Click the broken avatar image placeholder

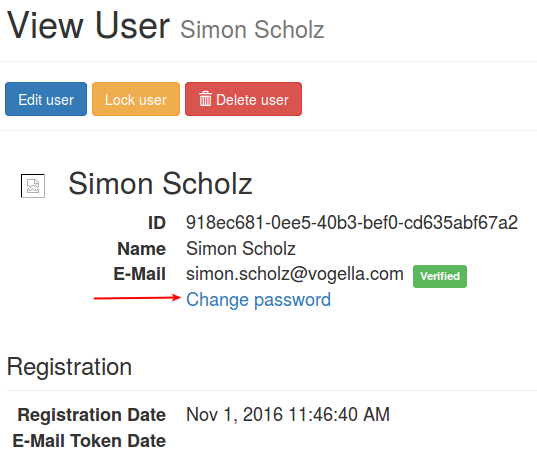coord(33,186)
